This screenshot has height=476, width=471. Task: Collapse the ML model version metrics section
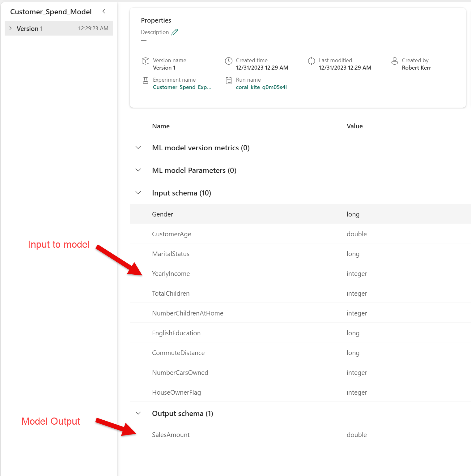(x=138, y=148)
